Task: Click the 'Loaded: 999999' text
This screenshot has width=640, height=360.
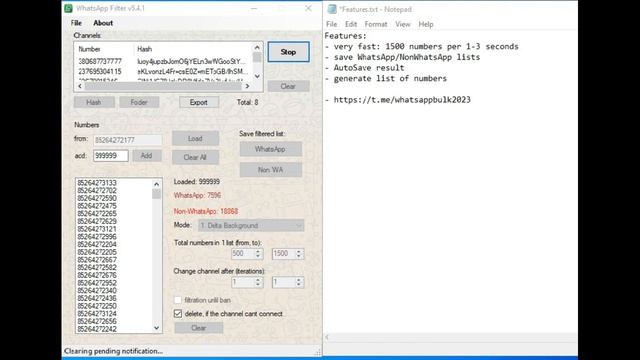Action: (197, 182)
